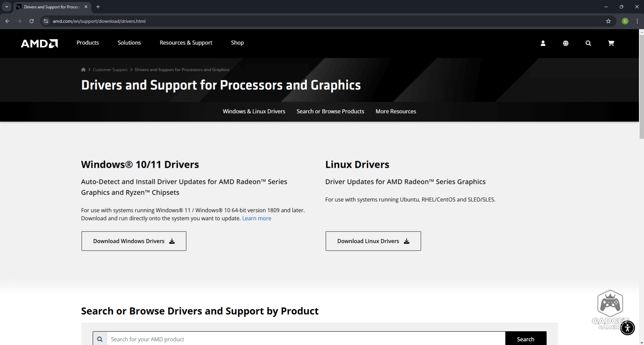Click the black Search button
The image size is (644, 345).
[x=526, y=339]
